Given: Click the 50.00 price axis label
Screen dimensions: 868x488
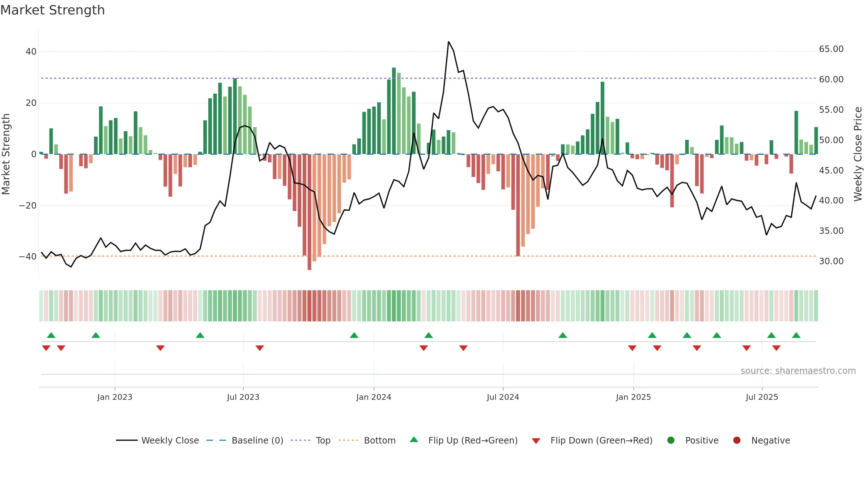Looking at the screenshot, I should coord(831,140).
